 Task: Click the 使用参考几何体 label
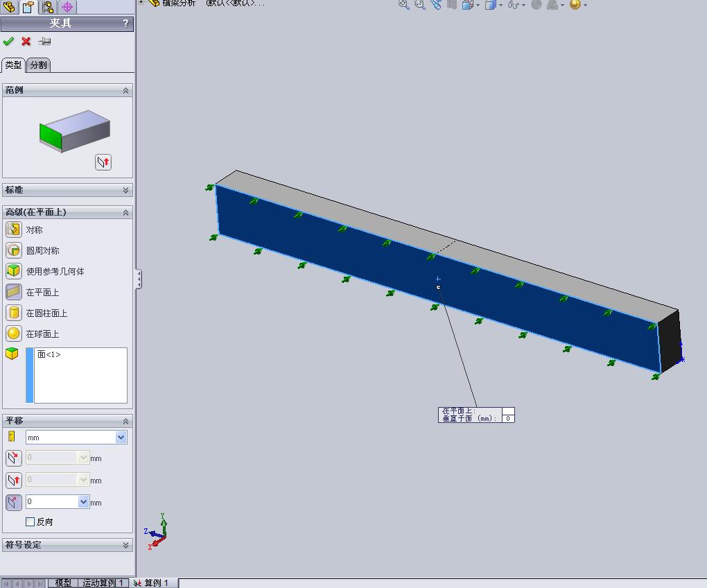(x=55, y=271)
